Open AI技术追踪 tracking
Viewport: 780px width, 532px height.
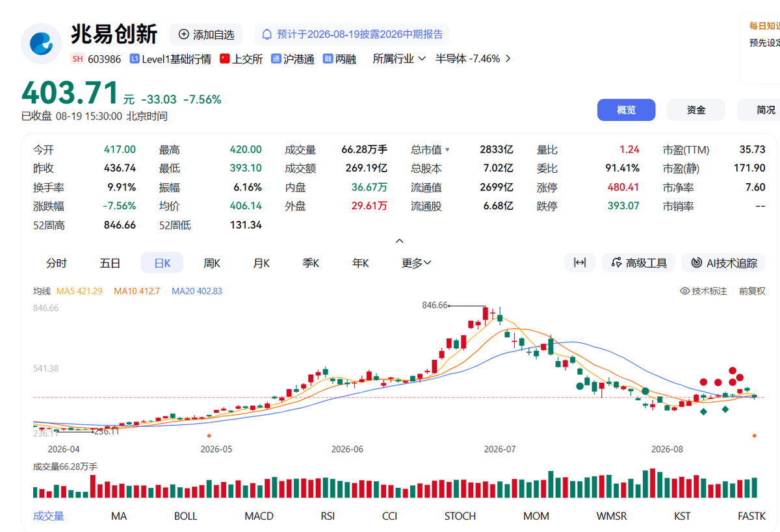click(x=723, y=262)
